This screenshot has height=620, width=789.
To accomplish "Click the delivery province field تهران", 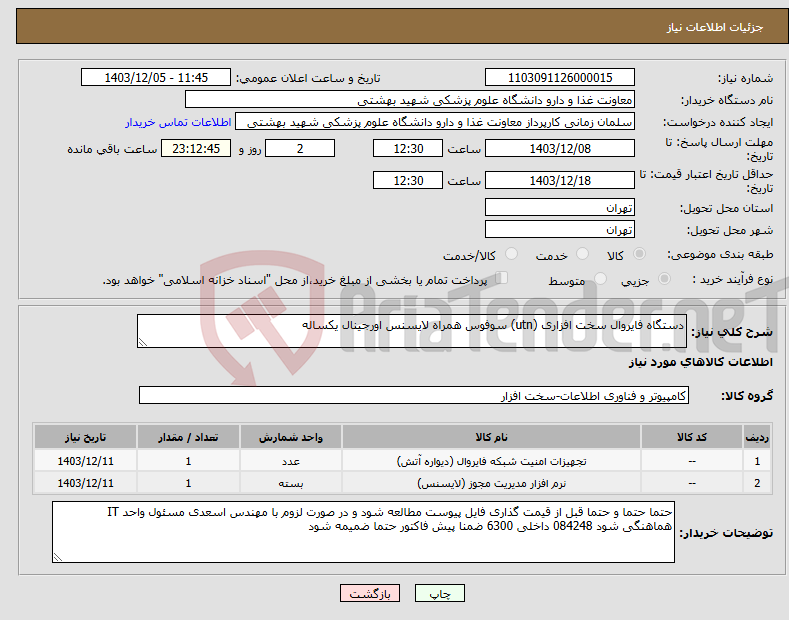I will point(560,207).
